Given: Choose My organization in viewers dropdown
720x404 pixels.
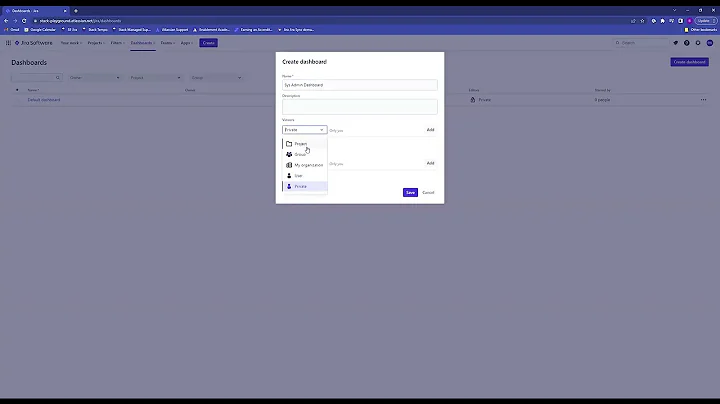Looking at the screenshot, I should pos(305,165).
